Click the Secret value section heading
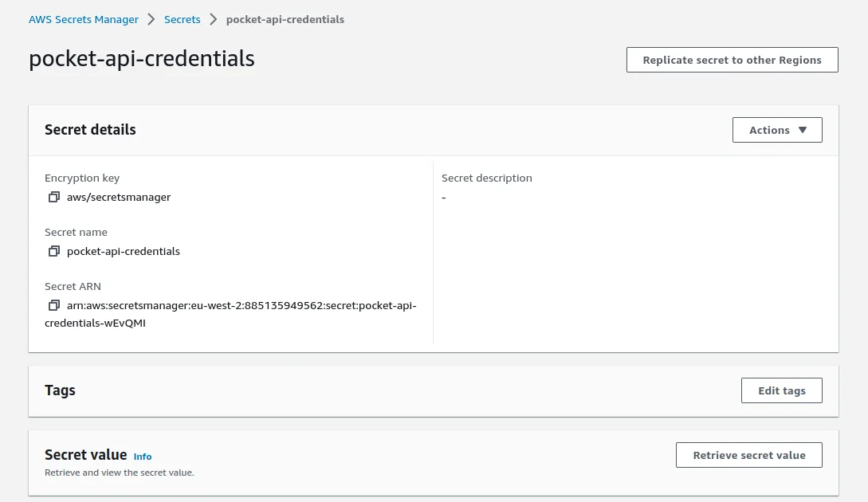 (x=85, y=454)
